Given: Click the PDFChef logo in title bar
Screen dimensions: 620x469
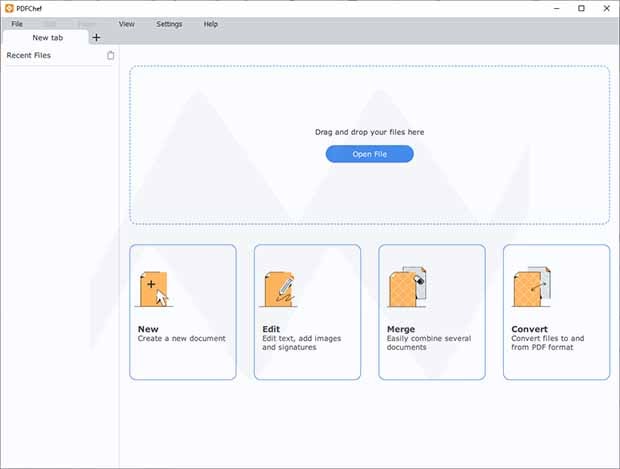Looking at the screenshot, I should click(x=9, y=8).
